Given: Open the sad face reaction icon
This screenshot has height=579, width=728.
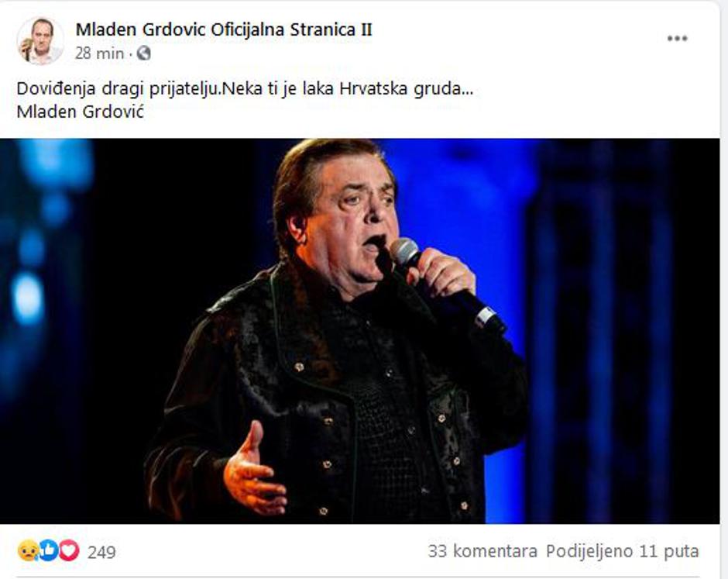Looking at the screenshot, I should 28,551.
